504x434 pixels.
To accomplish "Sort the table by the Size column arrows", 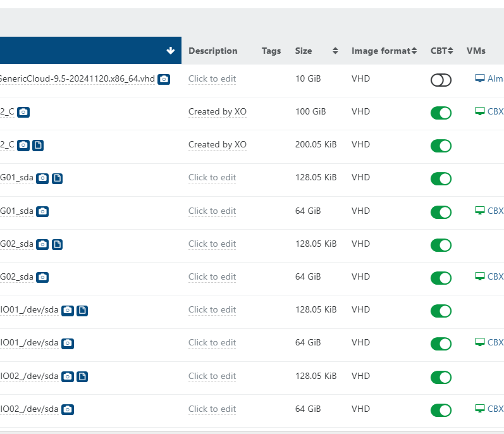I will pos(335,51).
